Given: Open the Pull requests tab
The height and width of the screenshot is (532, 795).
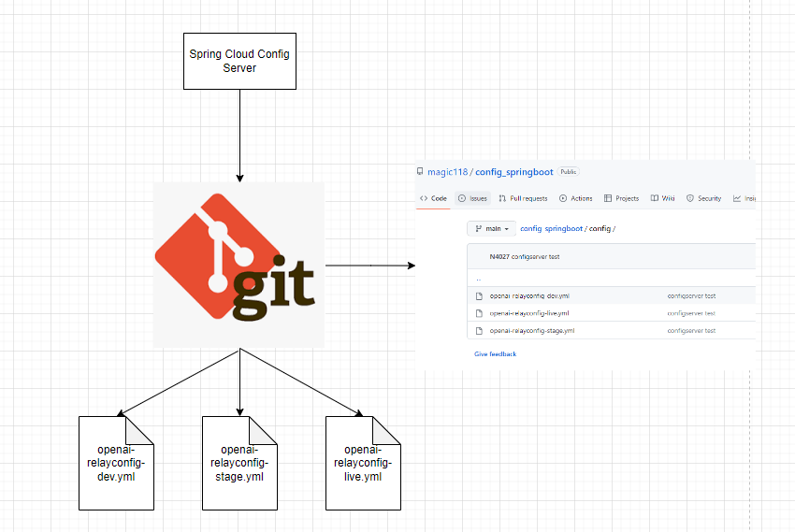Looking at the screenshot, I should pyautogui.click(x=523, y=198).
